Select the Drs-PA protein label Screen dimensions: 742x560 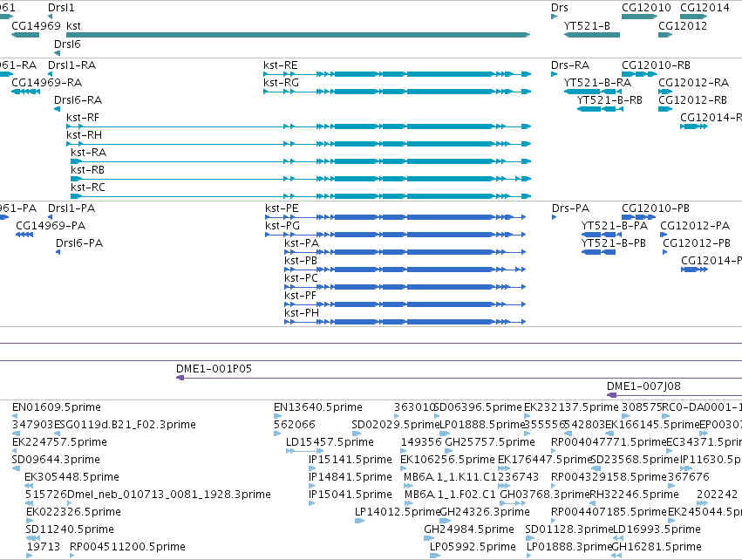pos(571,208)
